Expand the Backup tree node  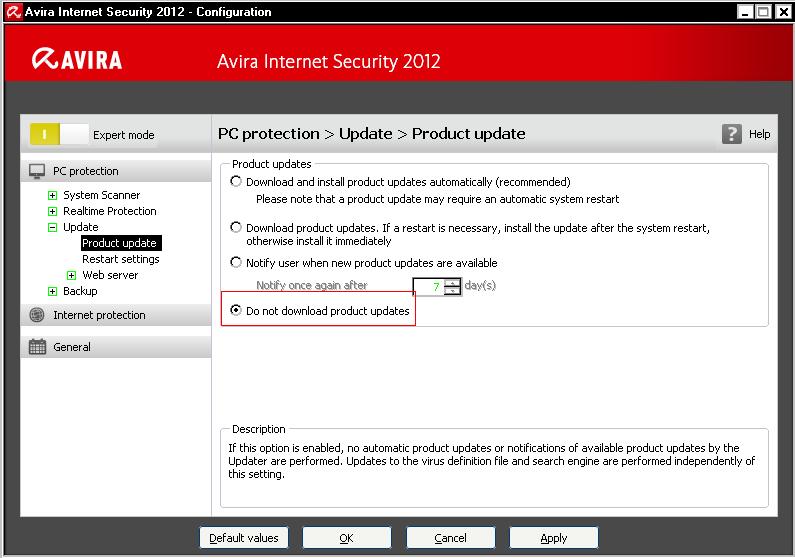52,291
